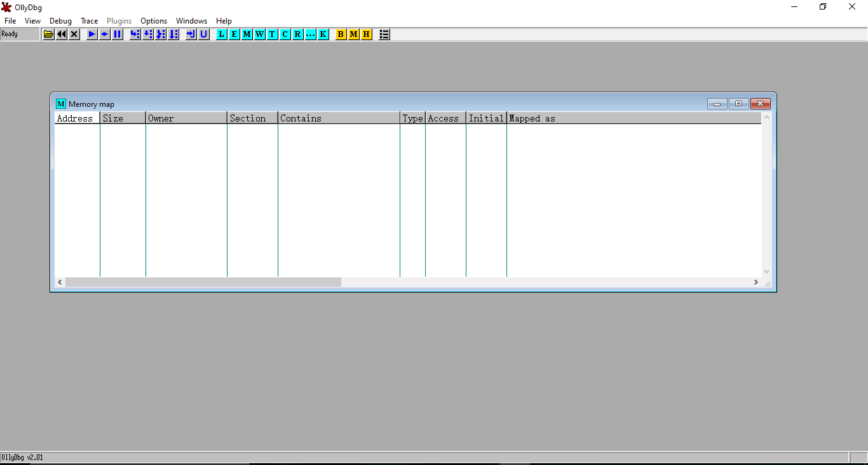The image size is (868, 465).
Task: Run the program with the play icon
Action: coord(92,34)
